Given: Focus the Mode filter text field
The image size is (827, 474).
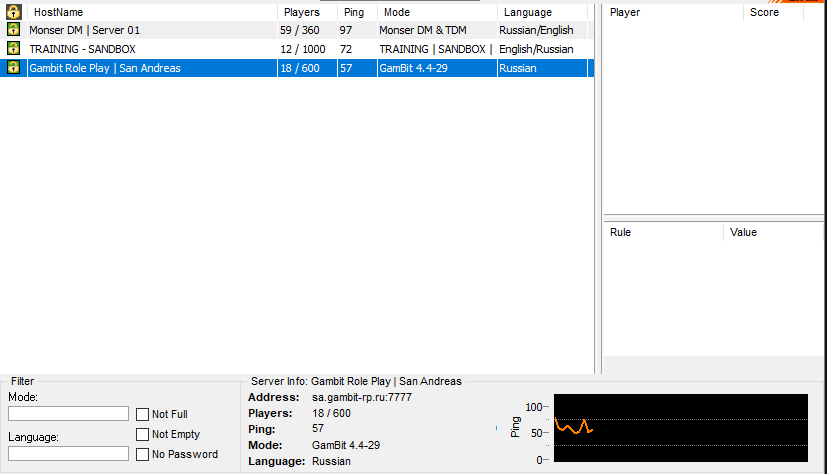Looking at the screenshot, I should [68, 414].
